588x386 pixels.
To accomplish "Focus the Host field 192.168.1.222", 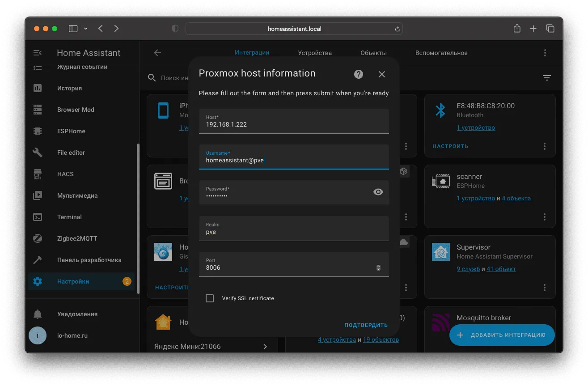I will coord(294,121).
